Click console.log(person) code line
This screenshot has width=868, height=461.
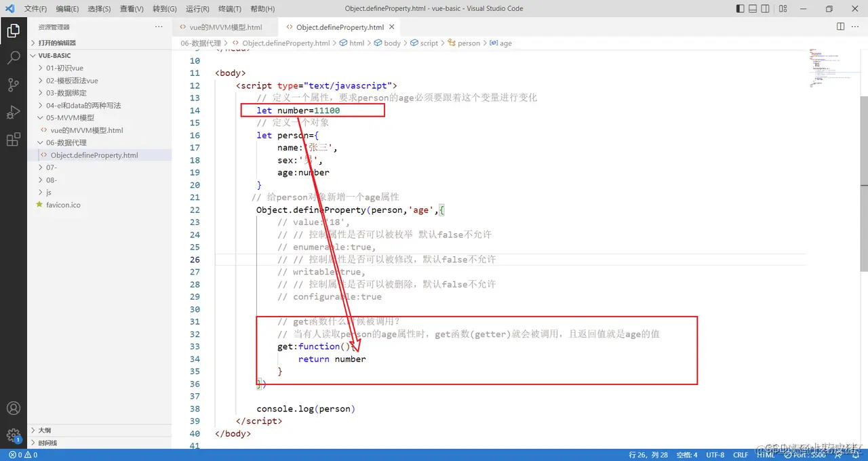tap(306, 409)
